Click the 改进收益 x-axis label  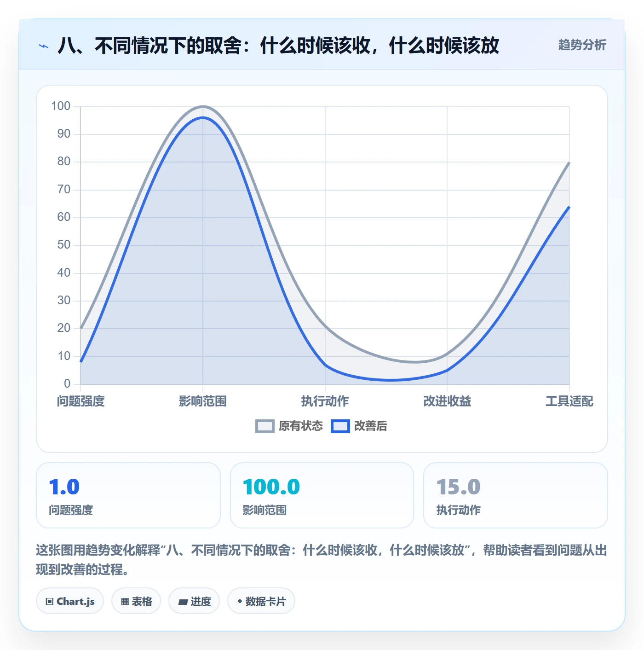click(x=447, y=401)
